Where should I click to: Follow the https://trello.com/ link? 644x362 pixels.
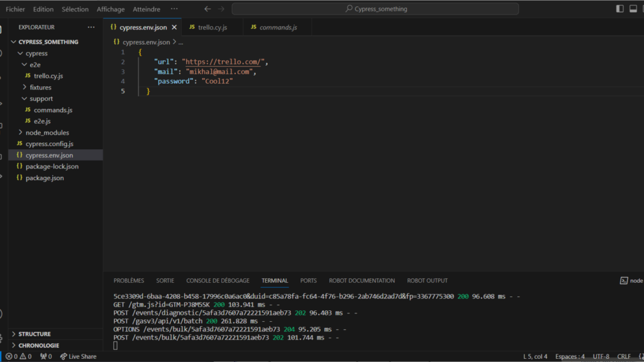[223, 62]
